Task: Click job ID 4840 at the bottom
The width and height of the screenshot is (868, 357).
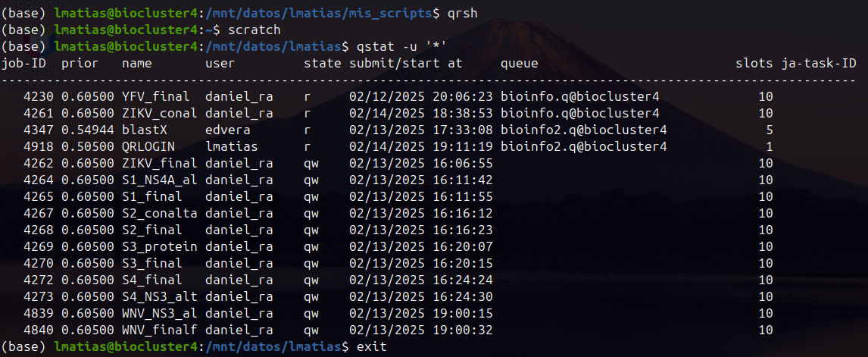Action: pos(39,330)
